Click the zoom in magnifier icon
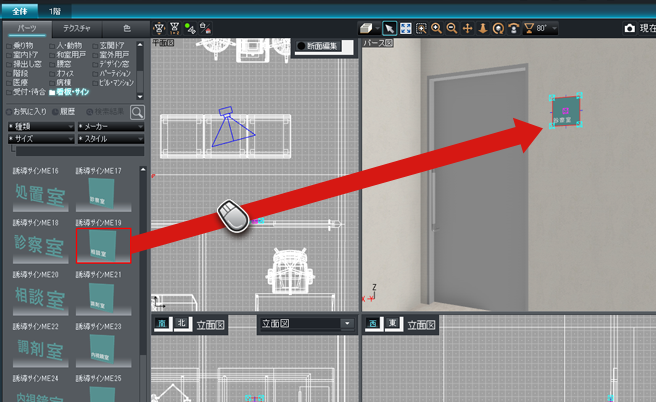656x402 pixels. (x=437, y=29)
